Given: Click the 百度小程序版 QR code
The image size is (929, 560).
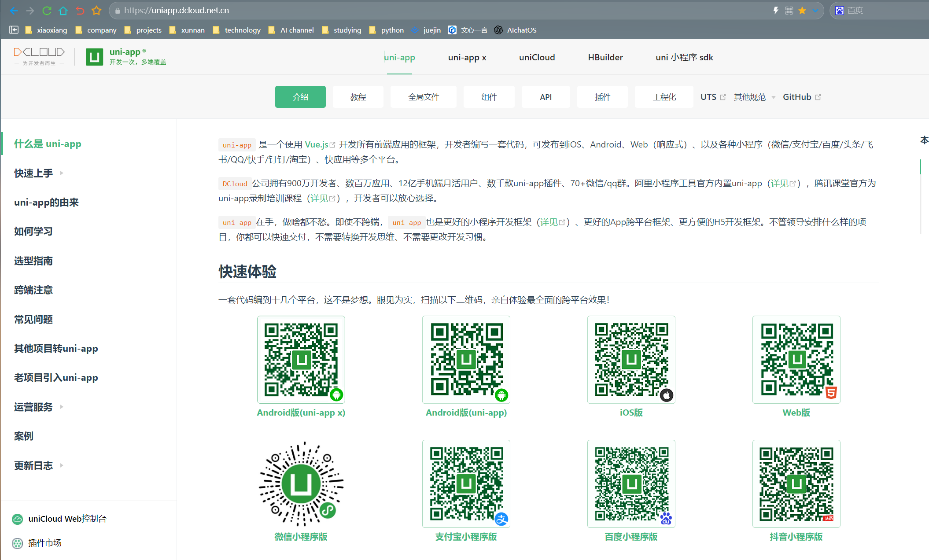Looking at the screenshot, I should pos(631,484).
